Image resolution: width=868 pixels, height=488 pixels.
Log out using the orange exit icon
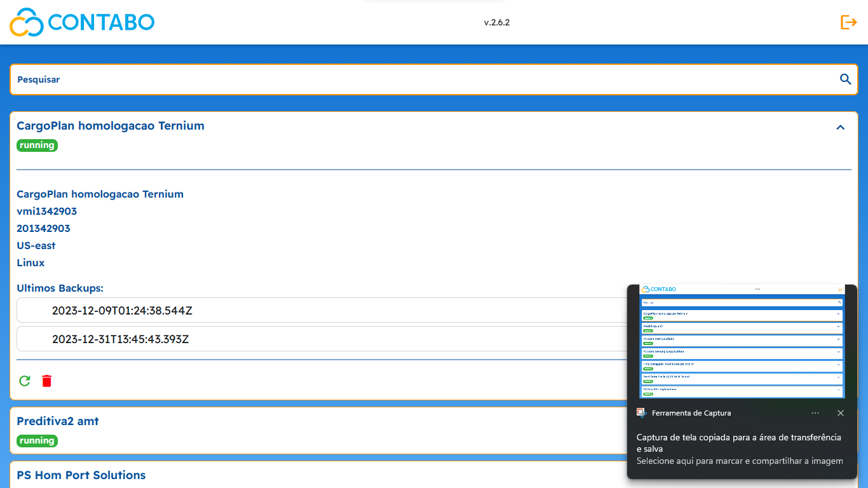click(848, 22)
